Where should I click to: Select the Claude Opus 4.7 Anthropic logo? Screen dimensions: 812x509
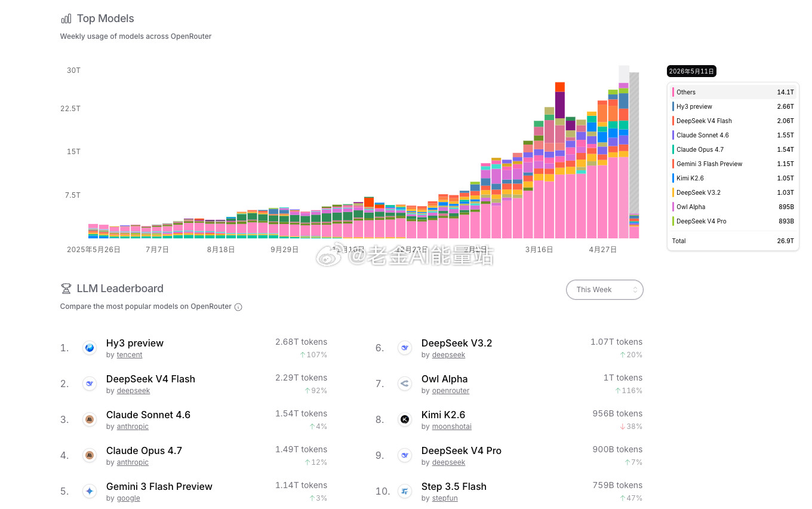point(90,455)
